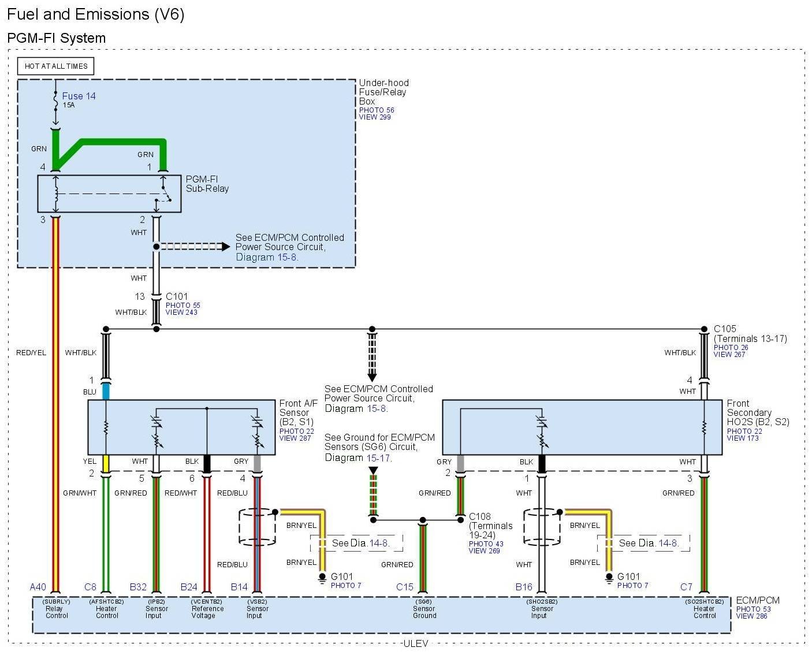
Task: Click the HOT AT ALL TIMES box
Action: click(x=56, y=66)
